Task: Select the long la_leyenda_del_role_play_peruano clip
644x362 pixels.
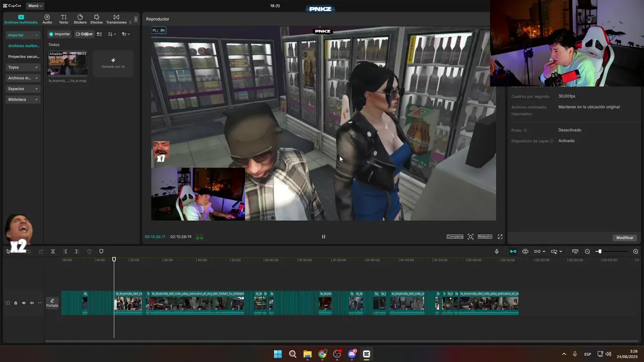Action: click(197, 303)
